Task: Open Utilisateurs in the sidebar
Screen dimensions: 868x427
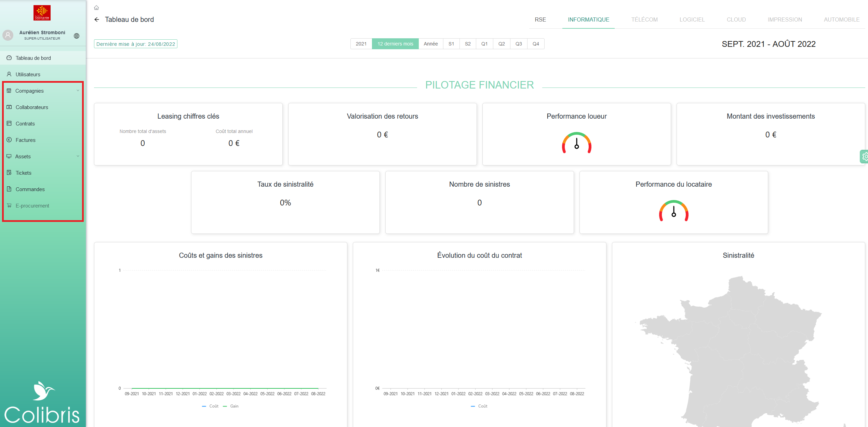Action: tap(28, 74)
